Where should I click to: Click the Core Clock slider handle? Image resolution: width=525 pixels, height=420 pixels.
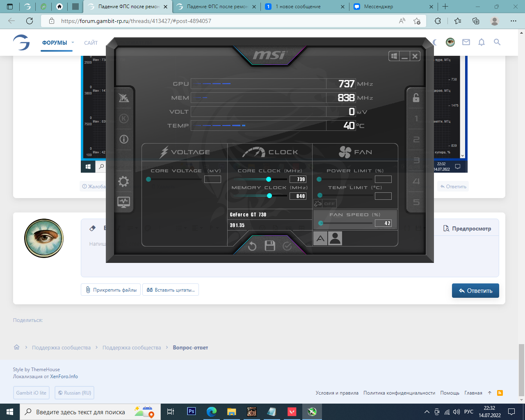coord(269,179)
